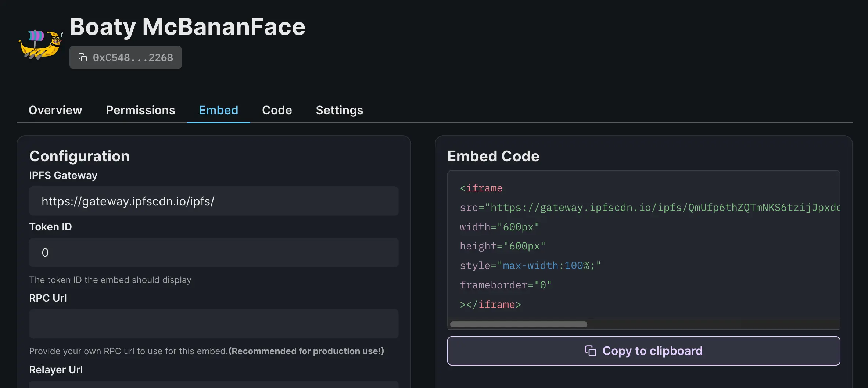Switch to the Overview tab

pyautogui.click(x=55, y=110)
